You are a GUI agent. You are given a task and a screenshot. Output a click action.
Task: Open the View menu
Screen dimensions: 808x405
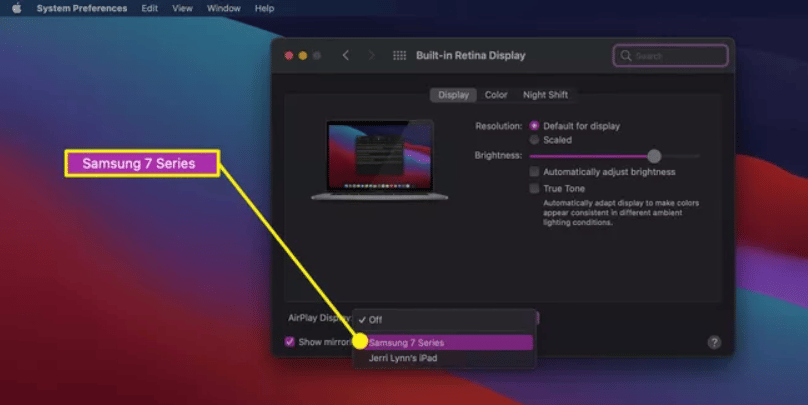click(182, 8)
